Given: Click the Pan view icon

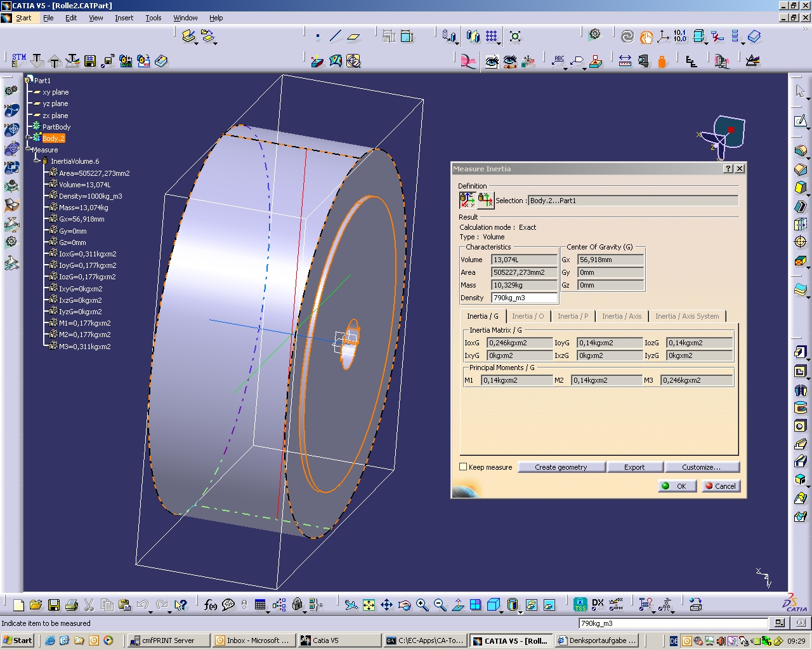Looking at the screenshot, I should click(386, 605).
